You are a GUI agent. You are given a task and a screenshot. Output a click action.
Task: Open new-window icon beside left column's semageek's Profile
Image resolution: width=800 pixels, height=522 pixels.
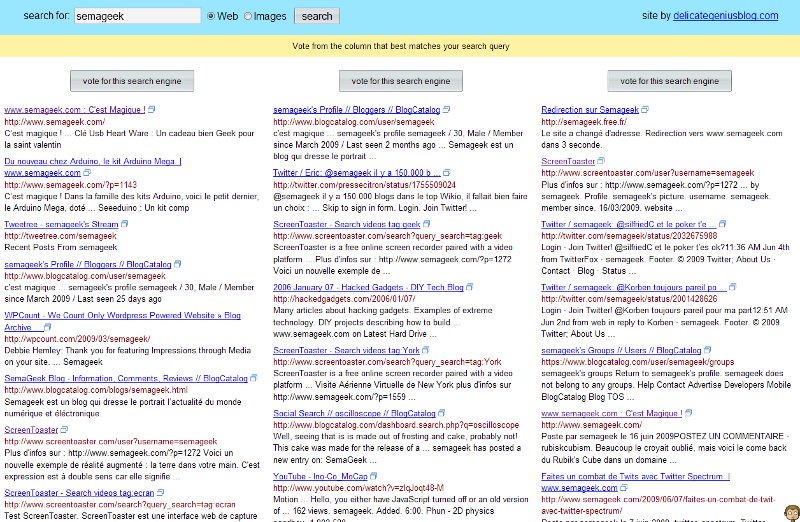click(x=178, y=264)
